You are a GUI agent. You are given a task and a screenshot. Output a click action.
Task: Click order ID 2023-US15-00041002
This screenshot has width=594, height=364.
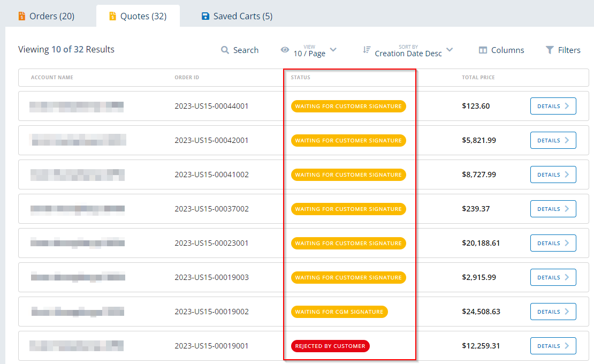click(212, 175)
